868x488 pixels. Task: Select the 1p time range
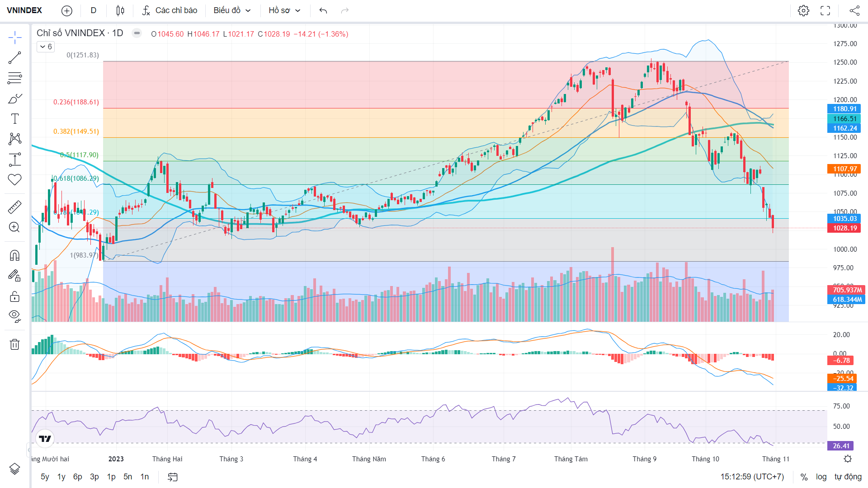111,477
